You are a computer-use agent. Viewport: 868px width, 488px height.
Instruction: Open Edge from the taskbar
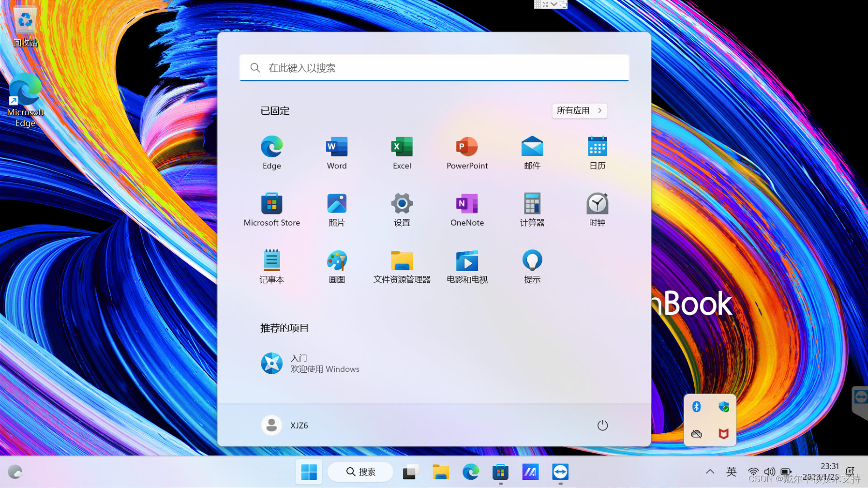470,472
